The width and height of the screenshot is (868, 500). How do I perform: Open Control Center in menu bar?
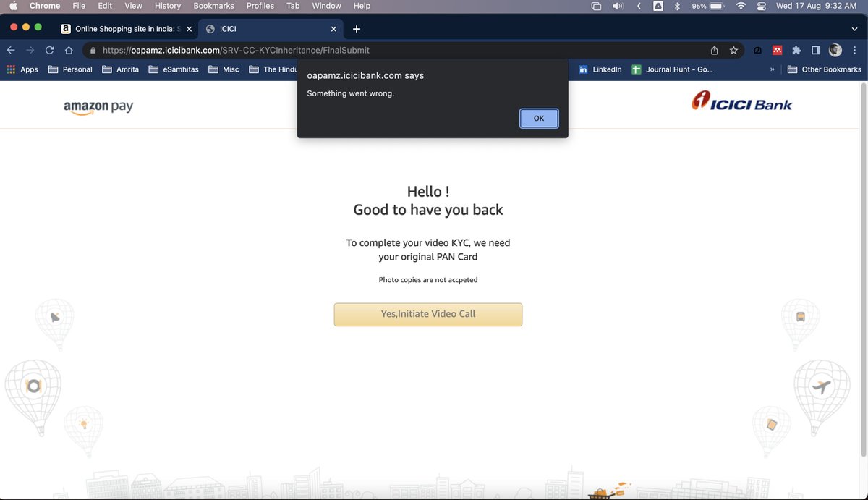pyautogui.click(x=761, y=6)
